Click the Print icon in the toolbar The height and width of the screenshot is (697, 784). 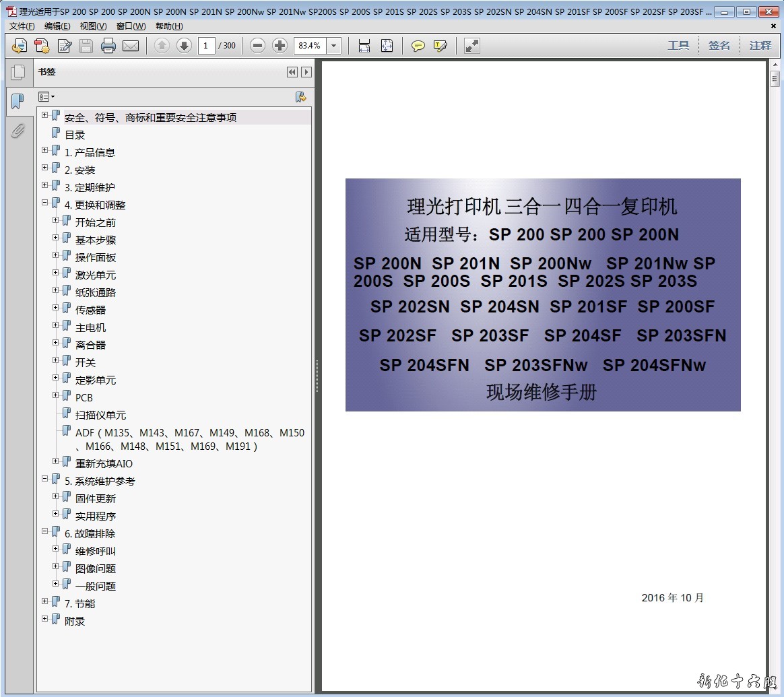tap(108, 46)
